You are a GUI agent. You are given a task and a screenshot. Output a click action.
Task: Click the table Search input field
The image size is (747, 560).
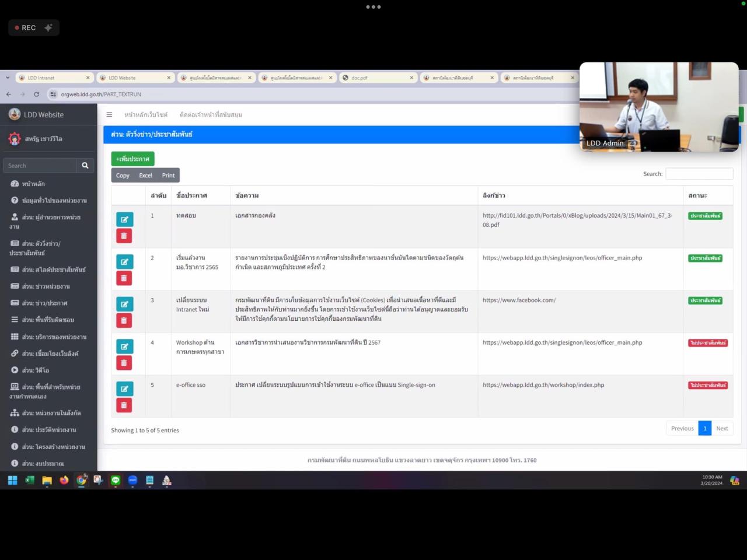699,174
